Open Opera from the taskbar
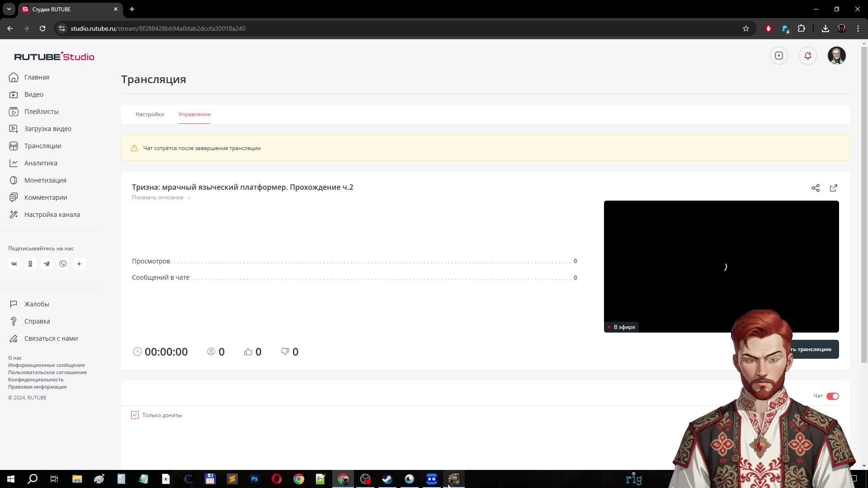The image size is (868, 488). [x=277, y=479]
